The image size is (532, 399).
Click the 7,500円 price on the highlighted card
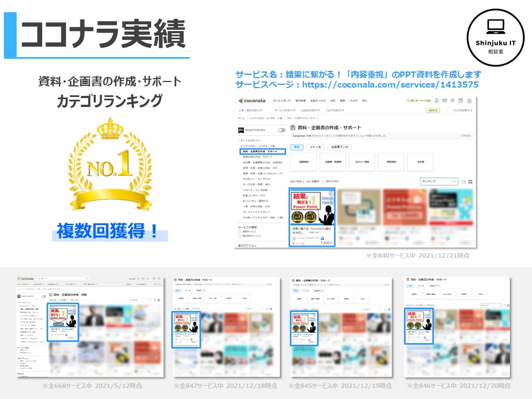tap(326, 243)
